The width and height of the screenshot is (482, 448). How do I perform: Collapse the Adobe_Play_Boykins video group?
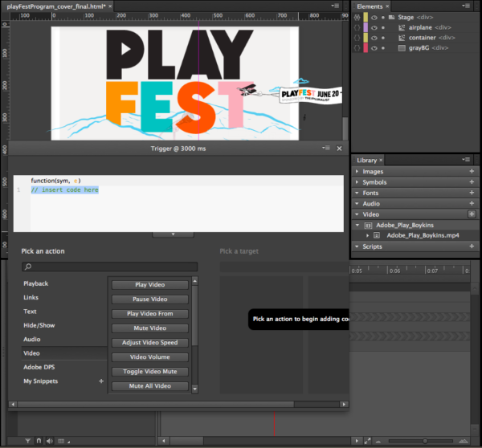point(357,225)
